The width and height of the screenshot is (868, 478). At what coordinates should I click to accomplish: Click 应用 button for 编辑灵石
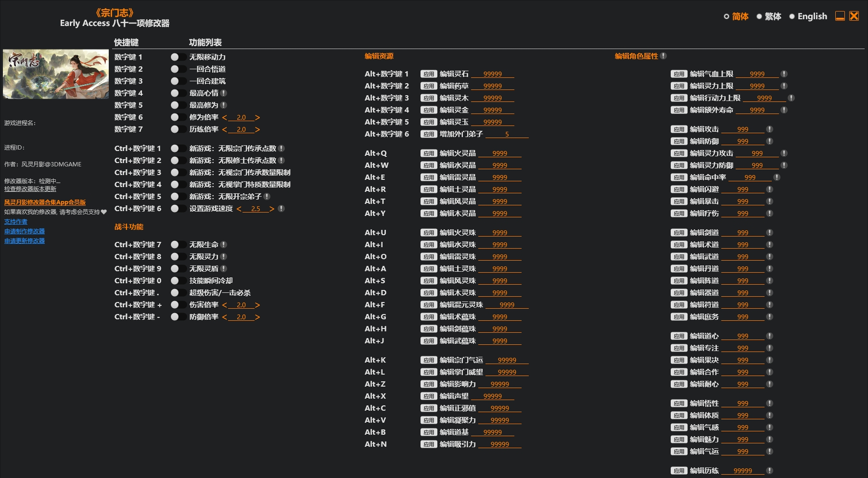428,74
